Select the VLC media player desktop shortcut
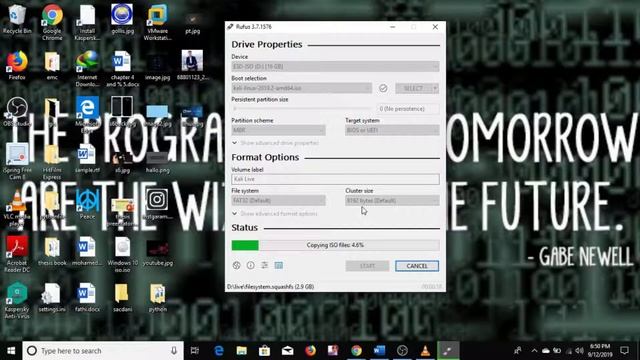 pyautogui.click(x=17, y=208)
